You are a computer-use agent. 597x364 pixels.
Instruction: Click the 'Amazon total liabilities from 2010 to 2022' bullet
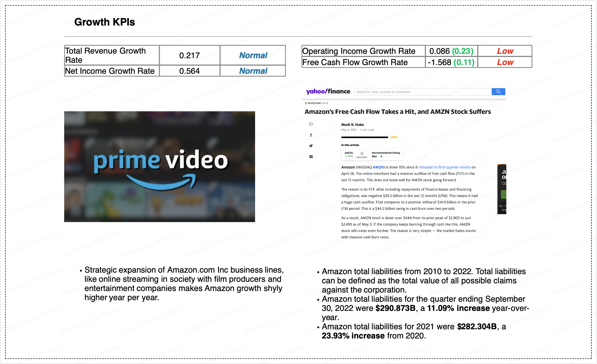tap(424, 281)
